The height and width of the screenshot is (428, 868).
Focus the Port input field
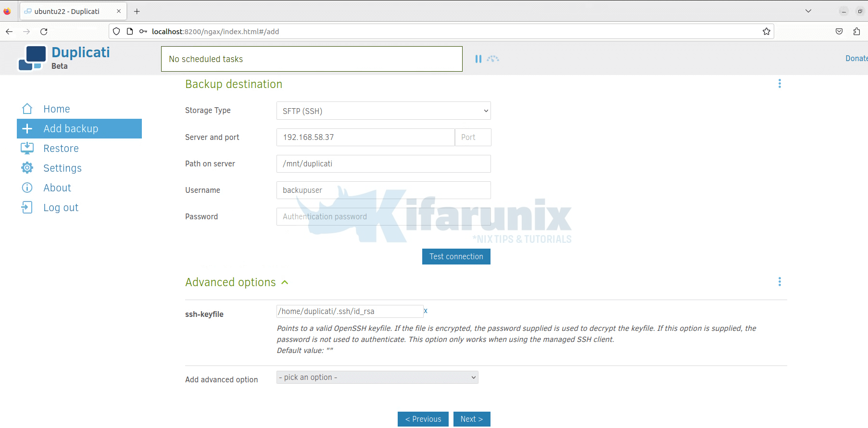click(x=473, y=137)
